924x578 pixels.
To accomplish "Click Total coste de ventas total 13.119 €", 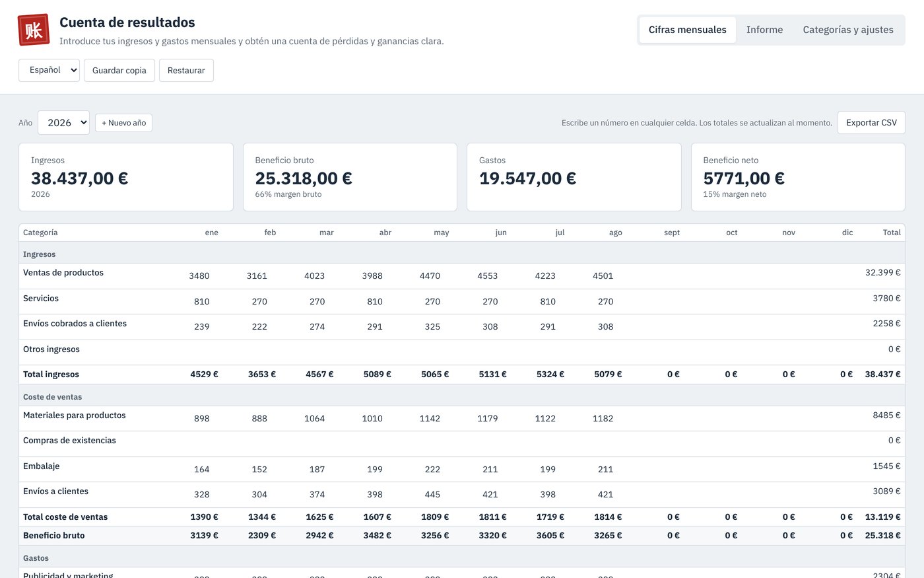I will tap(883, 517).
